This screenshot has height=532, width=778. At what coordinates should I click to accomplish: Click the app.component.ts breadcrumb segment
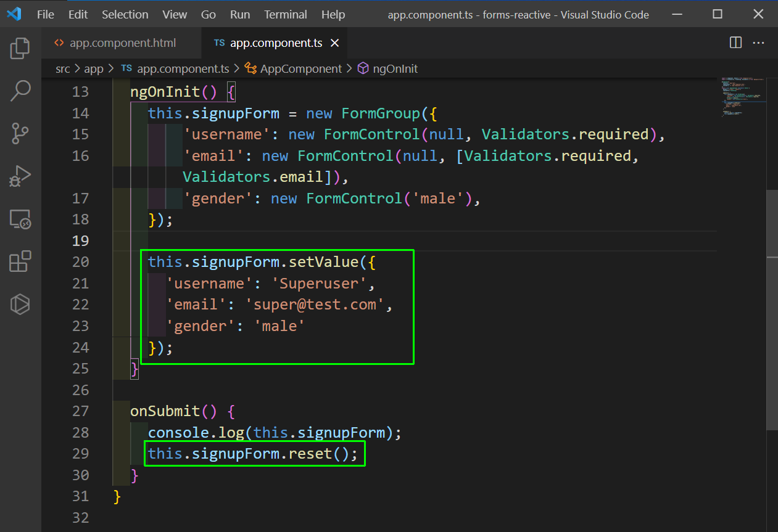pyautogui.click(x=175, y=68)
